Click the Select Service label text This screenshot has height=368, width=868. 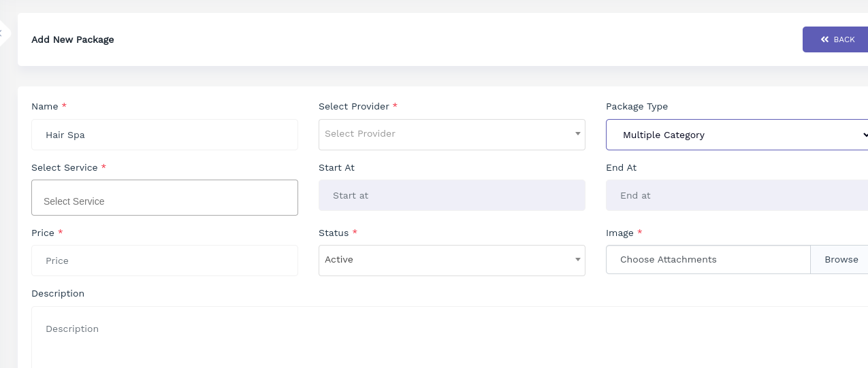pyautogui.click(x=65, y=167)
